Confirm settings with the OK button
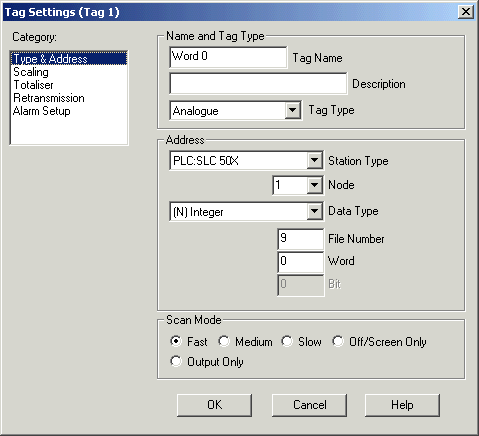The height and width of the screenshot is (436, 479). 214,405
